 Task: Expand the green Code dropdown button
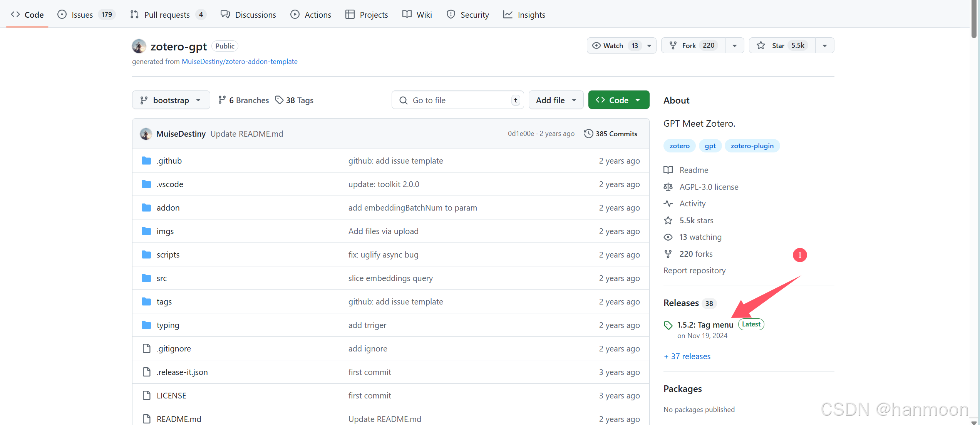(x=618, y=100)
